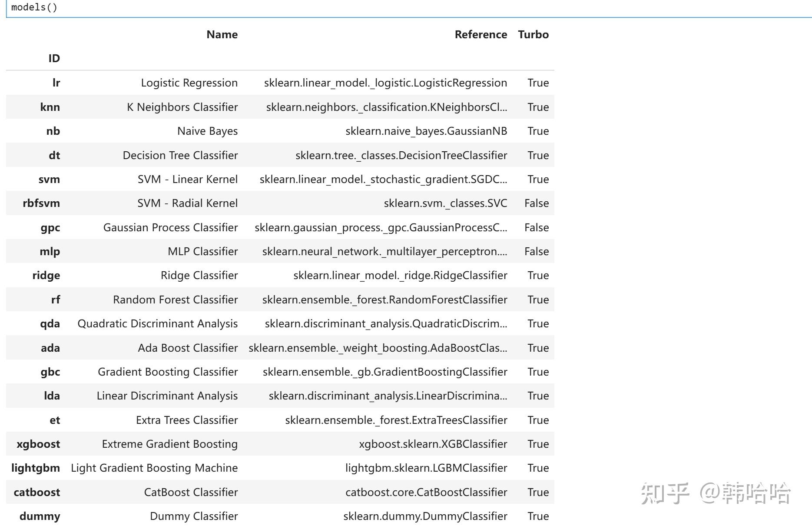Screen dimensions: 812x526
Task: Select the Quadratic Discriminant Analysis cell
Action: point(157,324)
